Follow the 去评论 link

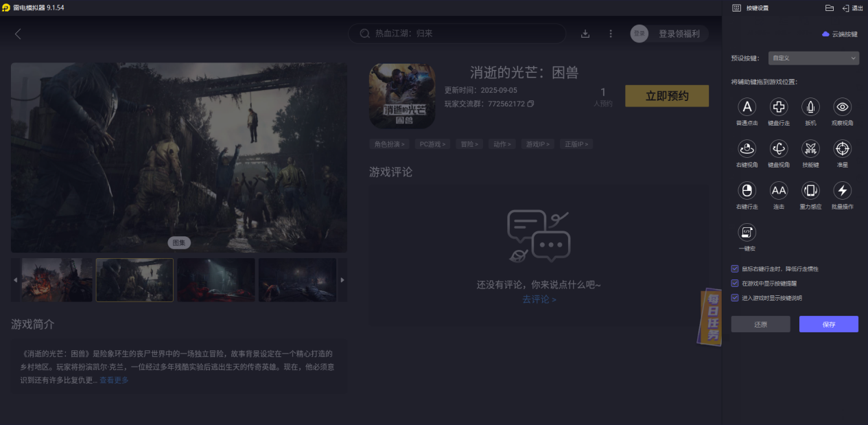(539, 299)
